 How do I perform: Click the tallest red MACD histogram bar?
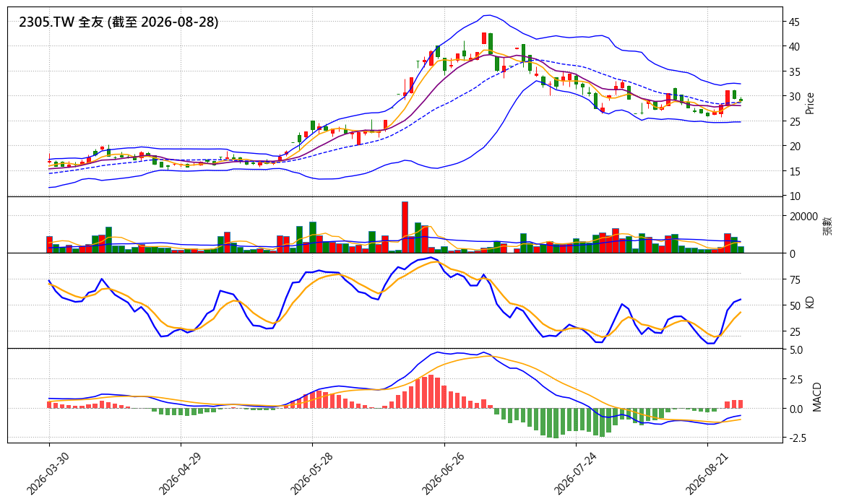[x=431, y=391]
